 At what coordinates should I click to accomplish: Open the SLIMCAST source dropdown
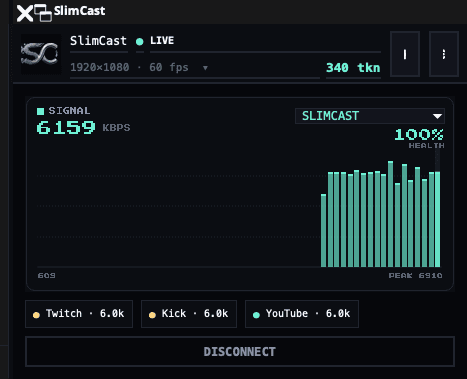pyautogui.click(x=370, y=116)
